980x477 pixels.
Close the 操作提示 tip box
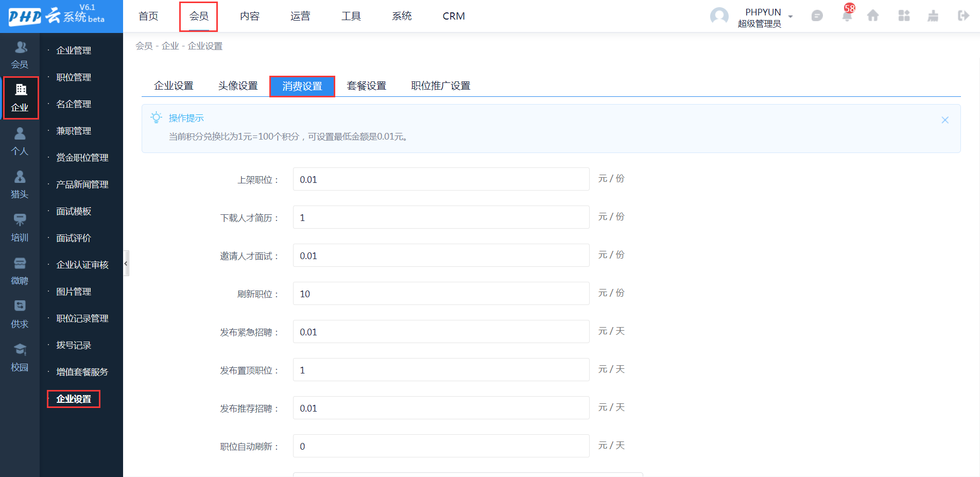pyautogui.click(x=945, y=120)
